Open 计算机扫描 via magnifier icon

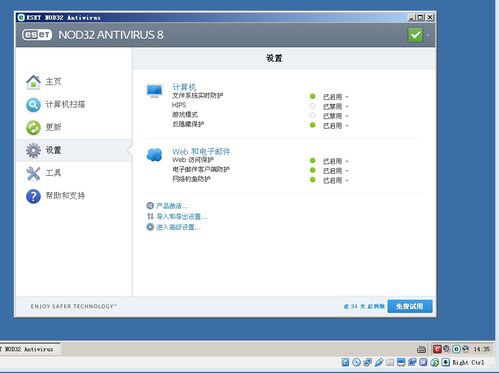[33, 105]
